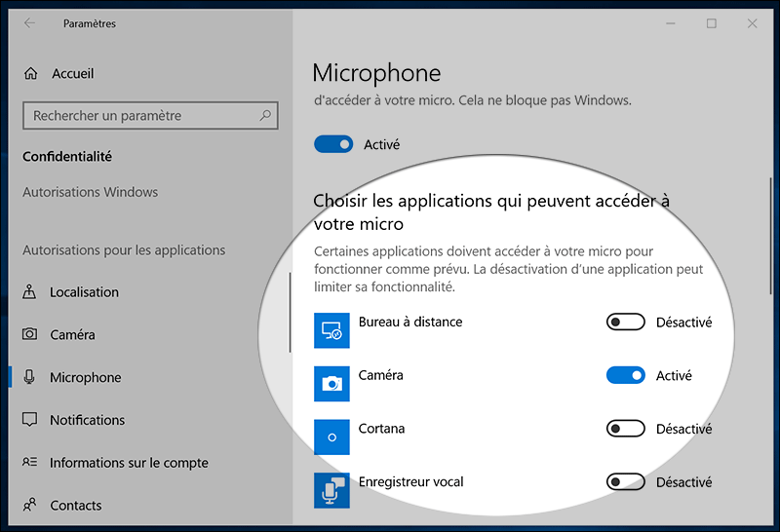Turn off the main microphone access toggle
This screenshot has height=532, width=780.
click(333, 144)
